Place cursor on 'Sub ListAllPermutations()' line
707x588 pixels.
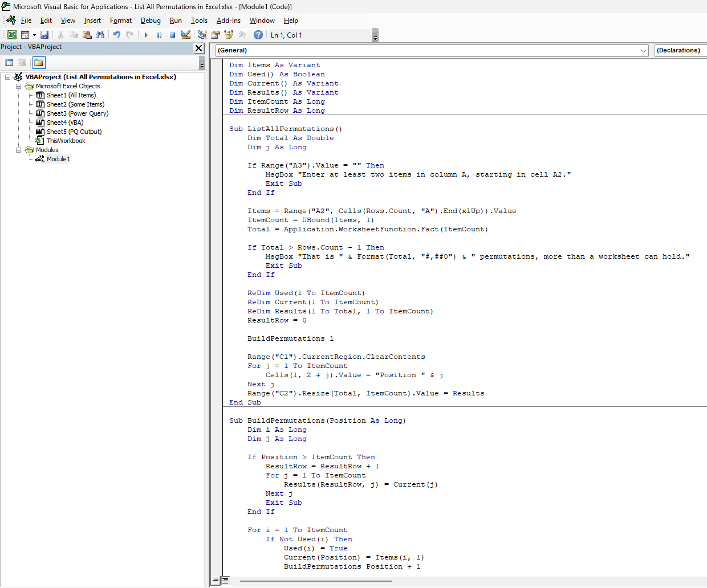click(x=286, y=129)
